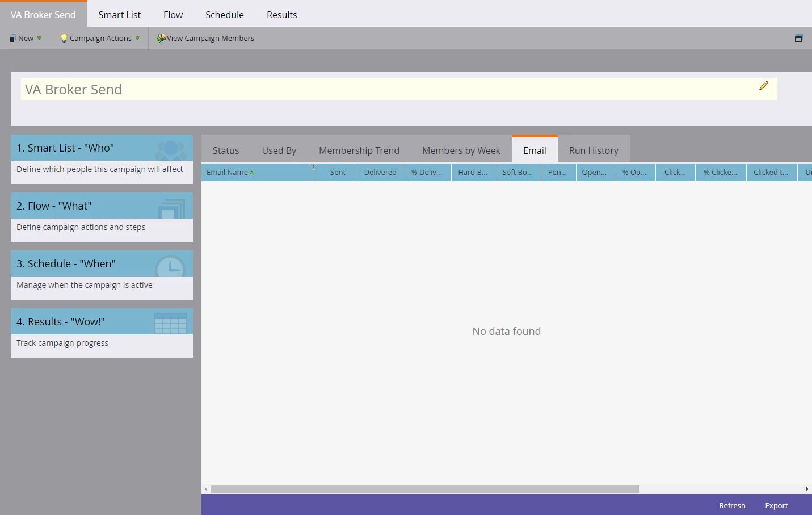Screen dimensions: 812x515
Task: Sort by the Delivered column header
Action: pyautogui.click(x=381, y=172)
